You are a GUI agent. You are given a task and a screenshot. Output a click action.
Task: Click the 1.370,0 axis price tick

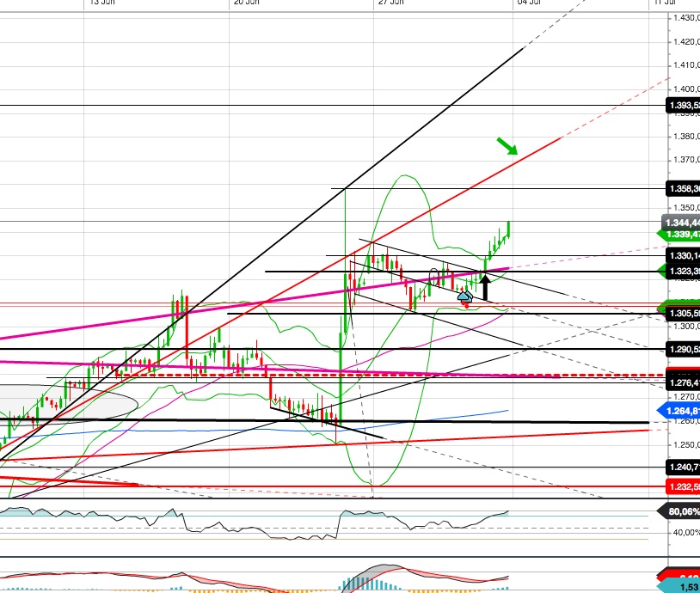point(686,160)
